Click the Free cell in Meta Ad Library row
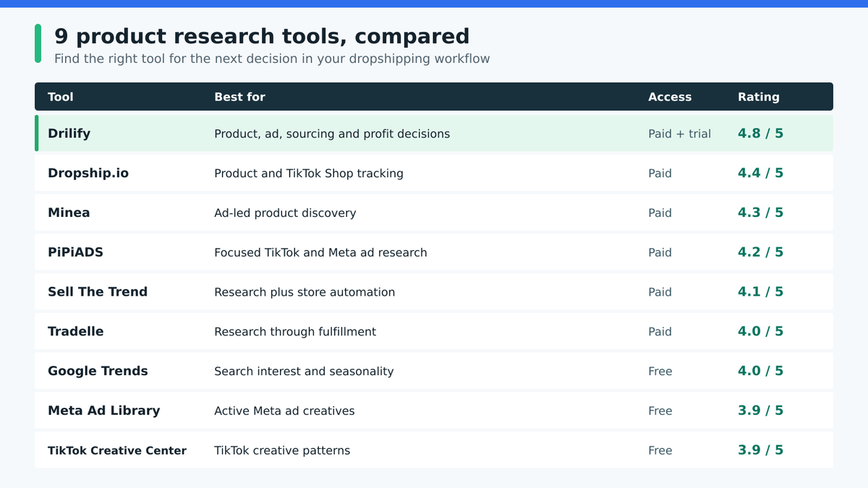 (660, 411)
